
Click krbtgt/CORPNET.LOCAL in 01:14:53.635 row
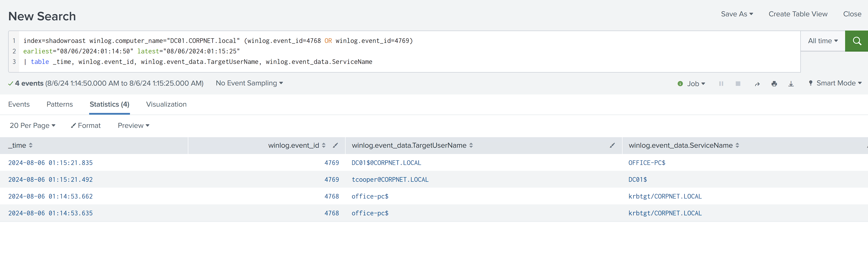click(x=665, y=213)
